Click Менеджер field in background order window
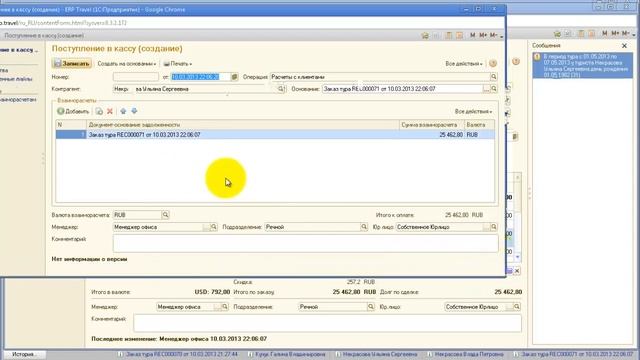Viewport: 640px width, 360px height. coord(186,307)
